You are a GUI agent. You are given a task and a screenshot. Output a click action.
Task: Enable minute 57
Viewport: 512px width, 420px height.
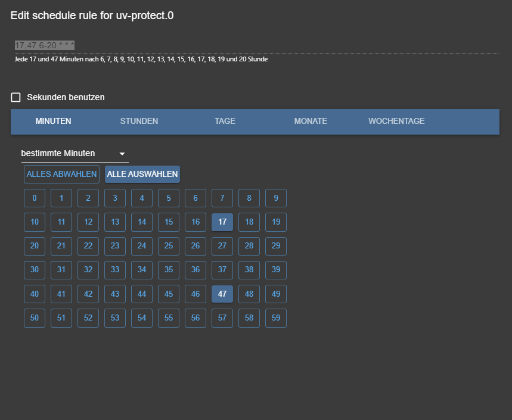click(222, 318)
